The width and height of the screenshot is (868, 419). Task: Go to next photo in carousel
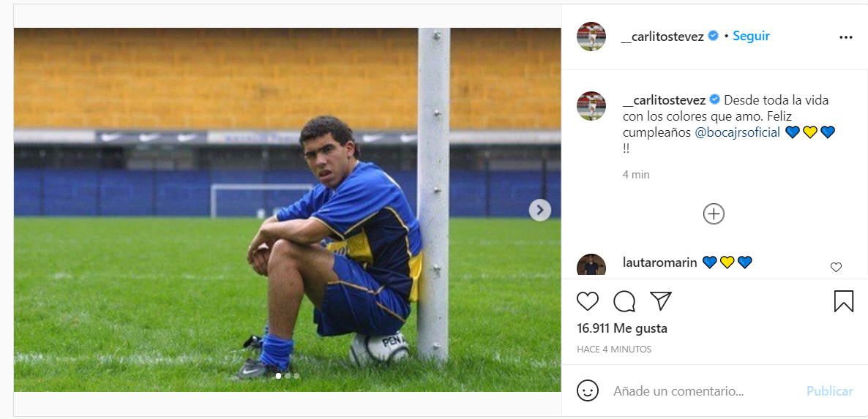539,211
